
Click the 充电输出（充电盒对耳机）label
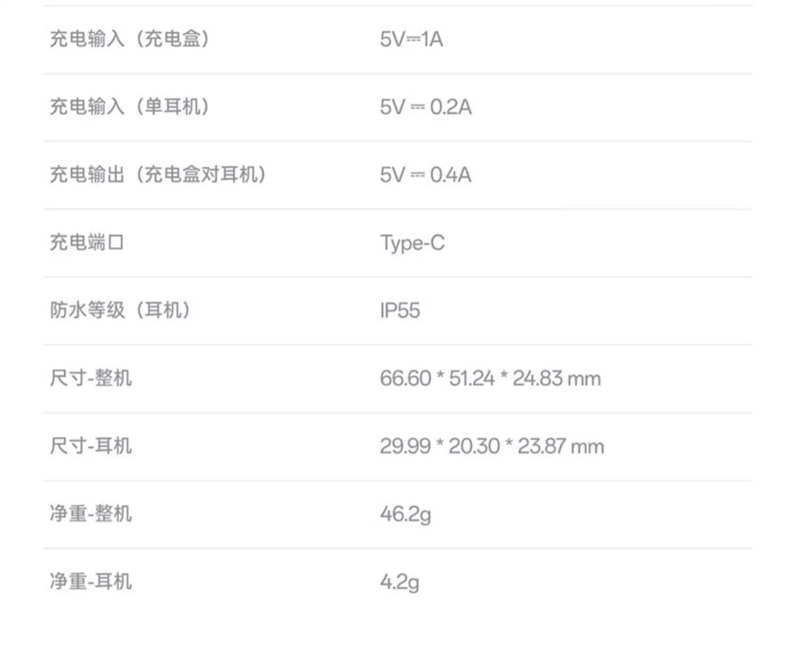157,174
